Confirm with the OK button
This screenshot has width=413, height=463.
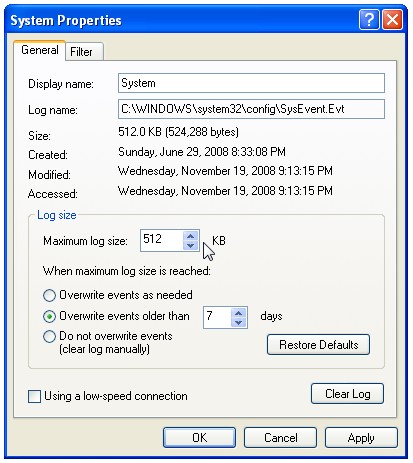coord(199,438)
